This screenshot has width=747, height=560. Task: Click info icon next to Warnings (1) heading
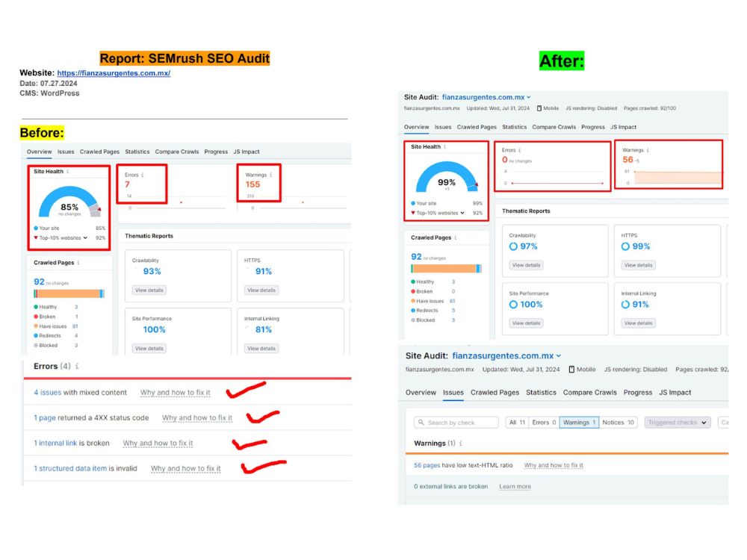[x=461, y=444]
